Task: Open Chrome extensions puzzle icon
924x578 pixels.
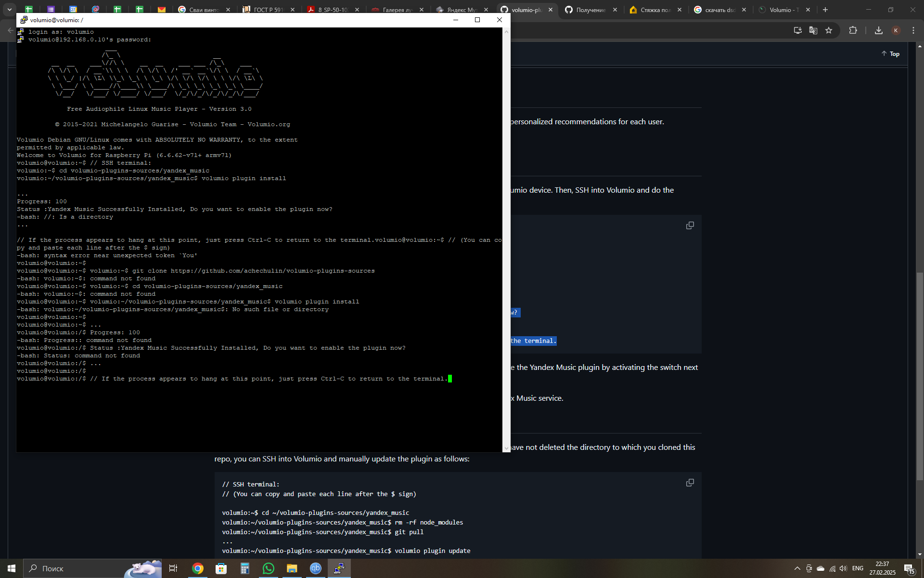Action: coord(853,30)
